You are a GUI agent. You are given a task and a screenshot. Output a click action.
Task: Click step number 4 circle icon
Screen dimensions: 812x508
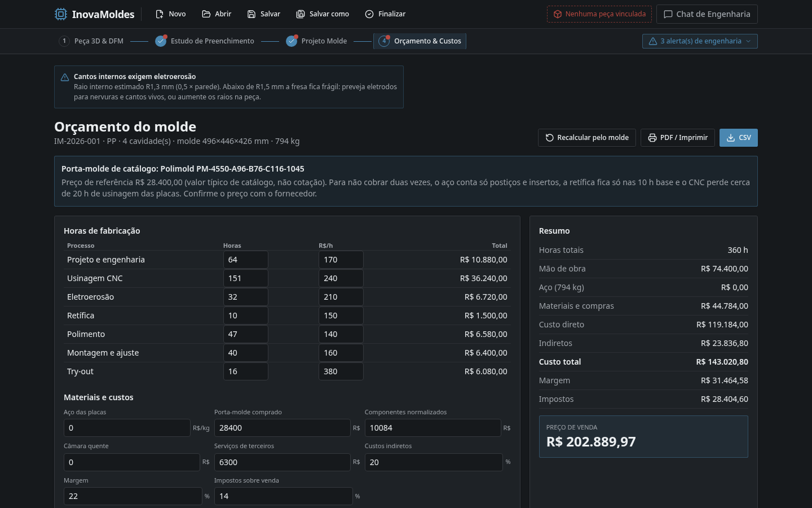tap(384, 41)
